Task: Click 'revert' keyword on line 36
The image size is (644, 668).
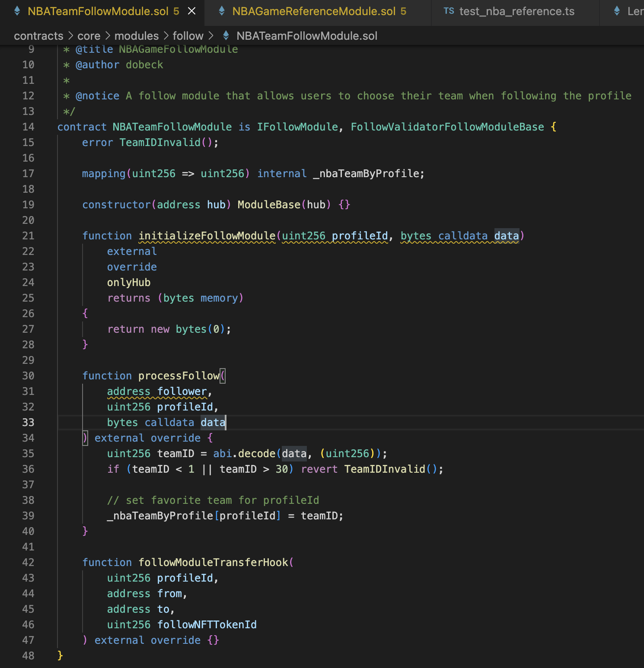Action: [319, 469]
